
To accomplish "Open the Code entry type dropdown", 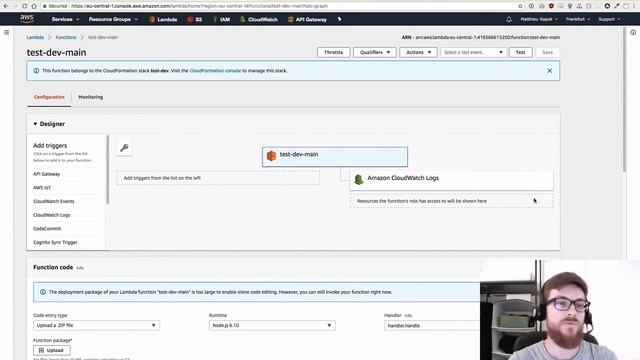I will point(96,325).
